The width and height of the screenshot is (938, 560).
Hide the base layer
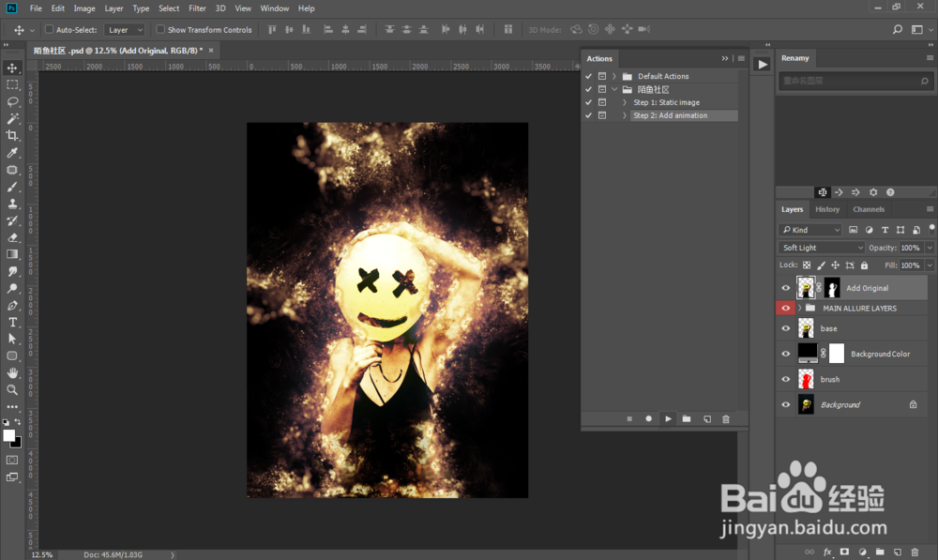click(x=785, y=328)
